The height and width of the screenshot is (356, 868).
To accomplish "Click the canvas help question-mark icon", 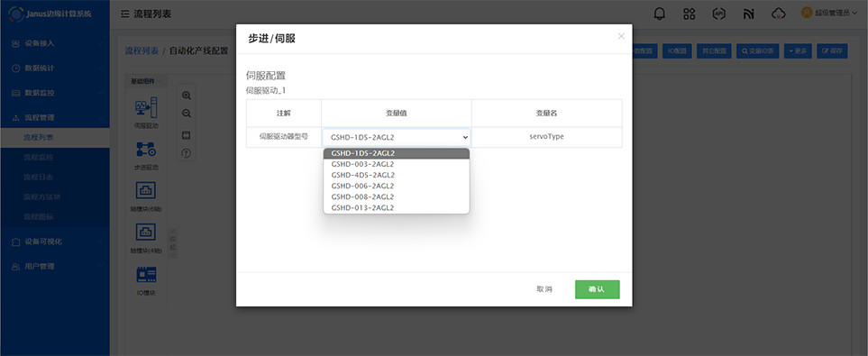I will tap(187, 153).
